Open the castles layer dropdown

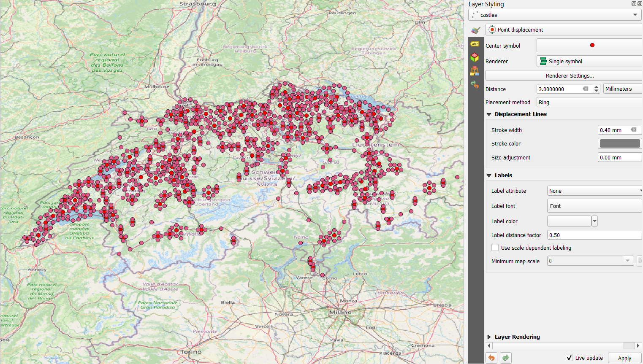coord(555,15)
